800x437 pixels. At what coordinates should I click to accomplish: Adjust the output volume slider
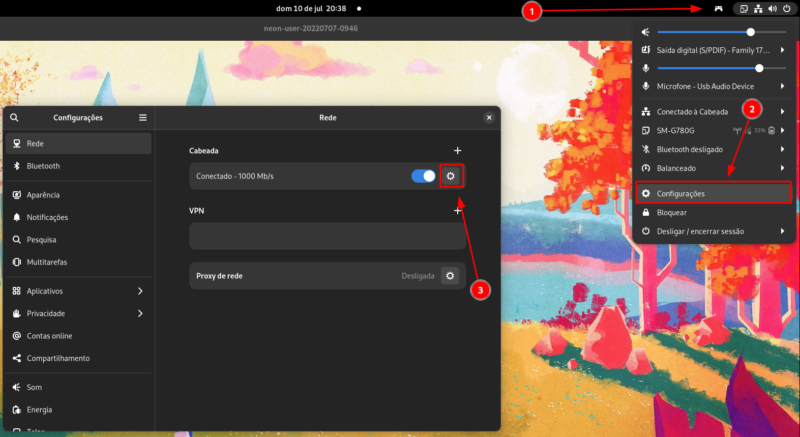[x=750, y=32]
